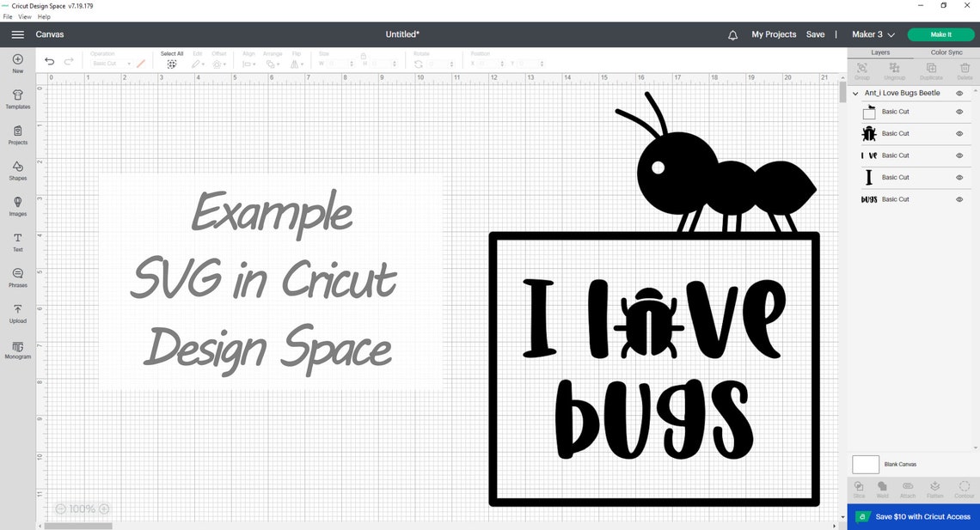Toggle visibility of the bugs text layer
This screenshot has height=530, width=980.
point(960,199)
